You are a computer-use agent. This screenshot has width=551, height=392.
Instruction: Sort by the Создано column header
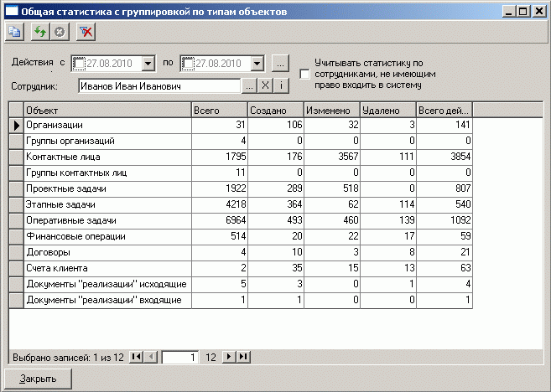click(275, 111)
